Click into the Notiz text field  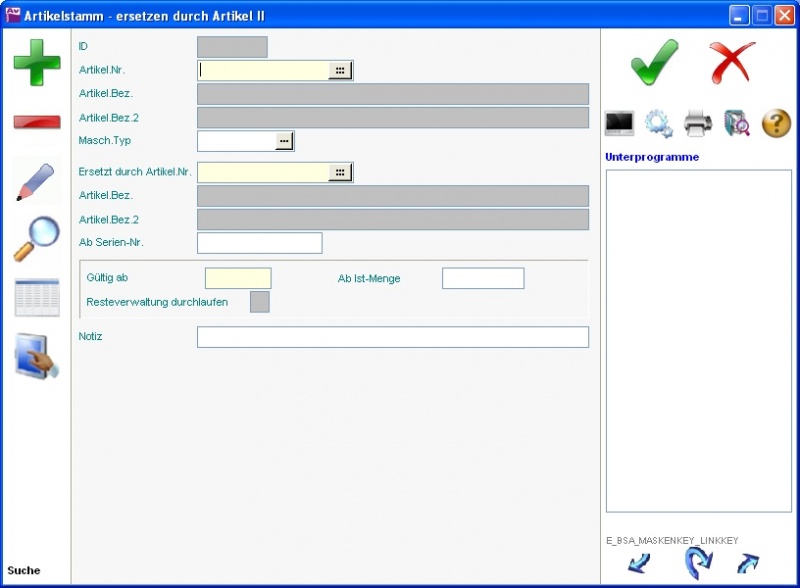(392, 337)
